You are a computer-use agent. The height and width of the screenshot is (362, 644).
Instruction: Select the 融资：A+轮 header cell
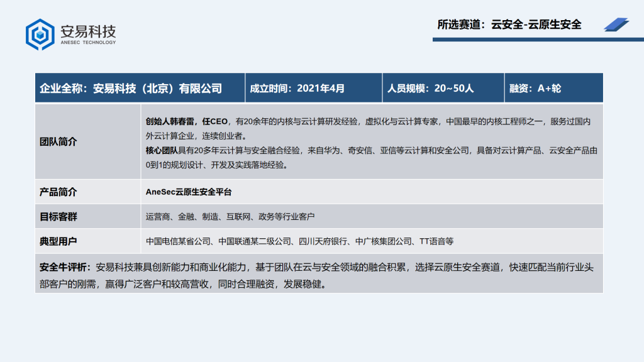coord(553,88)
